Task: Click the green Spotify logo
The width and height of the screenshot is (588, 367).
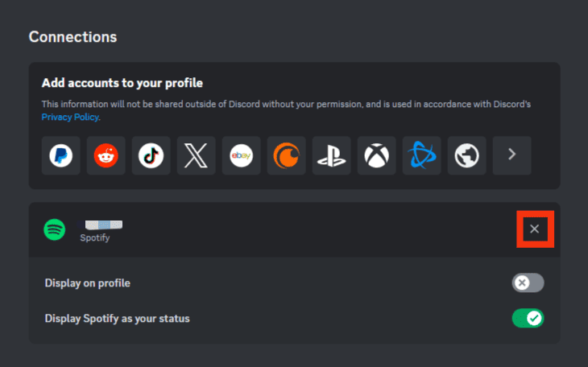Action: point(55,229)
